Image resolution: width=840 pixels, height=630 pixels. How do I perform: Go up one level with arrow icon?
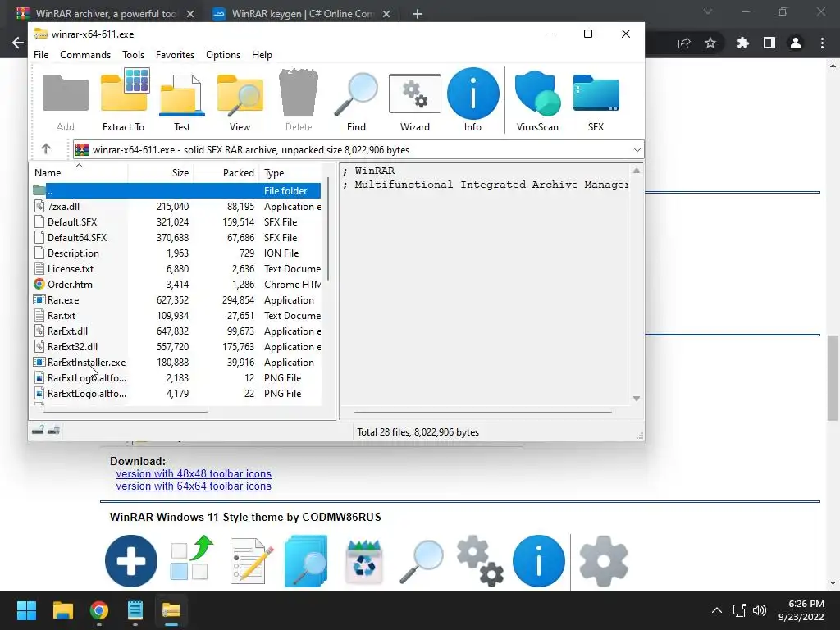tap(46, 149)
